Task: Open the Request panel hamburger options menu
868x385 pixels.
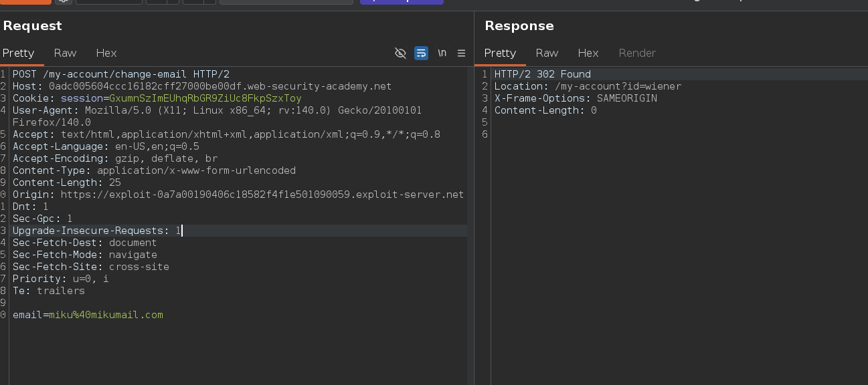Action: point(461,53)
